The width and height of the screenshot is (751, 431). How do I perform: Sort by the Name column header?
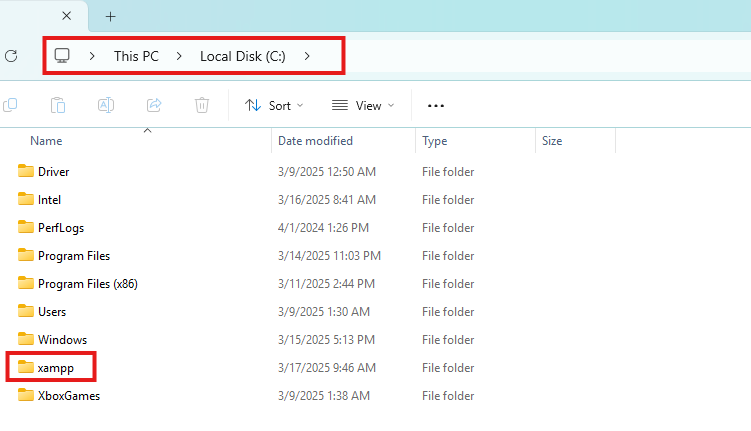(46, 141)
